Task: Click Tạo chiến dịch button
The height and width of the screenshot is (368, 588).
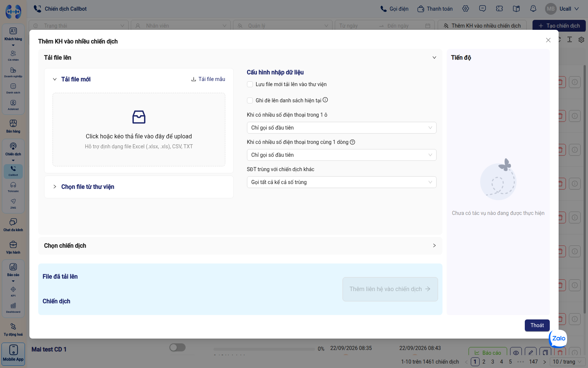Action: (x=559, y=26)
